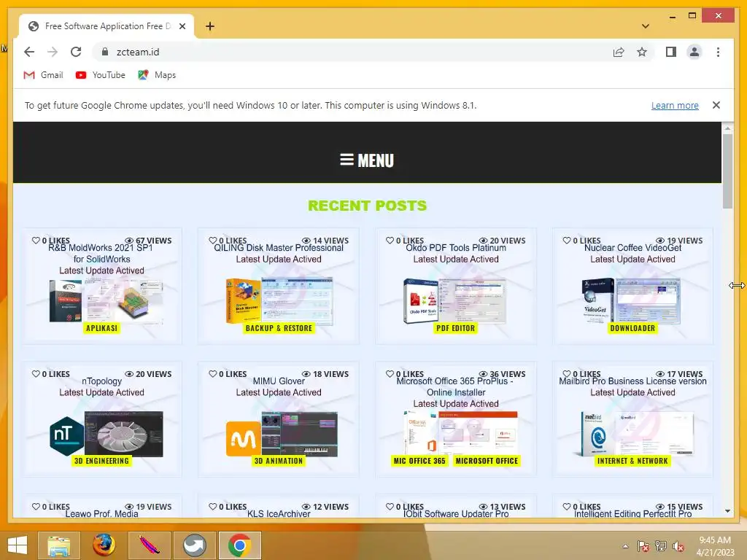747x560 pixels.
Task: Click the PDF EDITOR category tag
Action: pyautogui.click(x=455, y=328)
